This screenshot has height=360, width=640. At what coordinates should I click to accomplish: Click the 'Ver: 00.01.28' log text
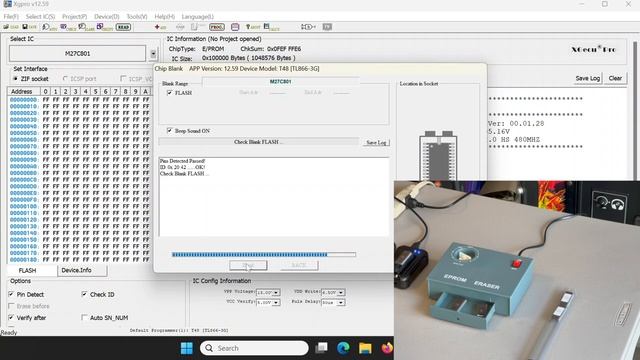point(516,124)
